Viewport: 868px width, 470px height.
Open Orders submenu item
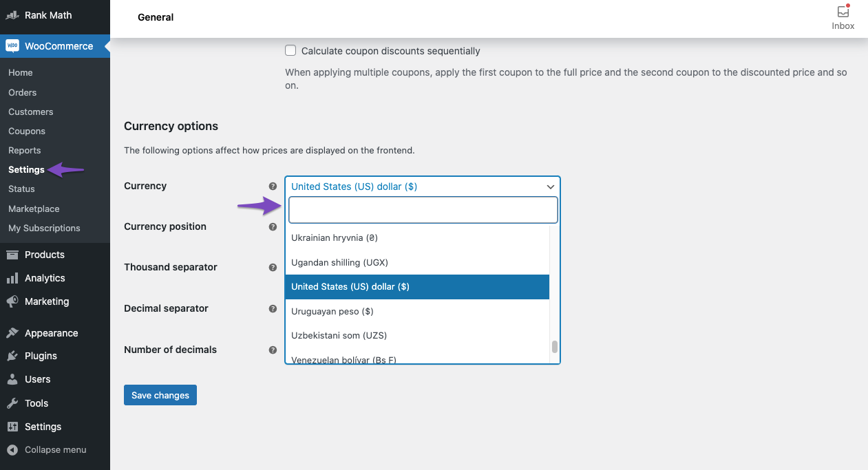coord(23,92)
